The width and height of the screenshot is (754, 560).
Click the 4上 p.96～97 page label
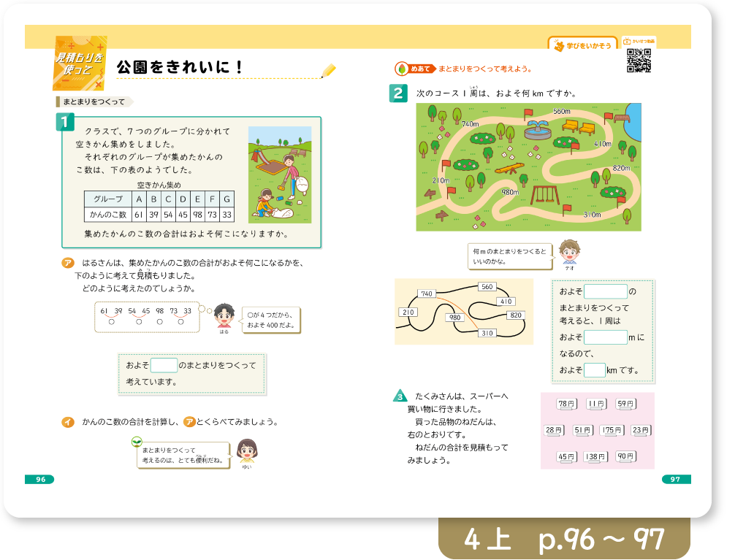pyautogui.click(x=564, y=539)
